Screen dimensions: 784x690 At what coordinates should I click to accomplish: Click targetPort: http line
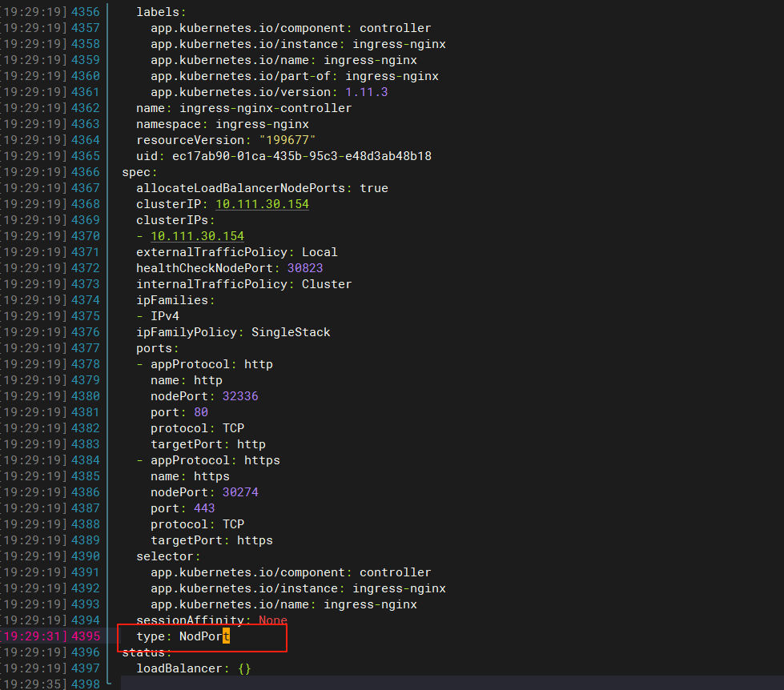(x=208, y=444)
